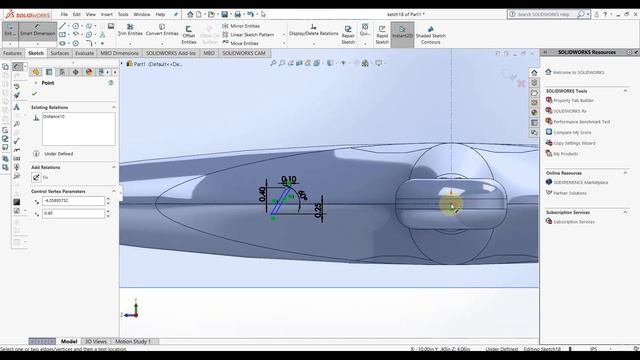This screenshot has height=360, width=640.
Task: Collapse Control Vertex Parameters section
Action: click(x=114, y=191)
